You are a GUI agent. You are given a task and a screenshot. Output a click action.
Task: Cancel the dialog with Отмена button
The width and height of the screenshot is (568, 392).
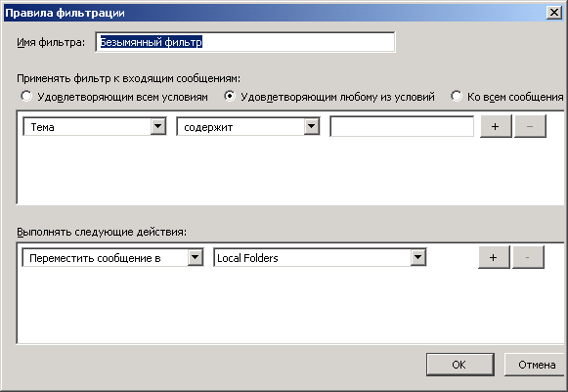point(536,365)
